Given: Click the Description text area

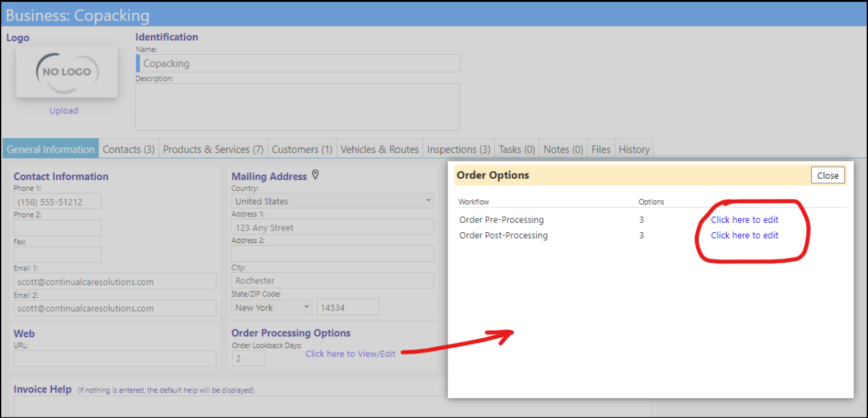Looking at the screenshot, I should pyautogui.click(x=298, y=107).
